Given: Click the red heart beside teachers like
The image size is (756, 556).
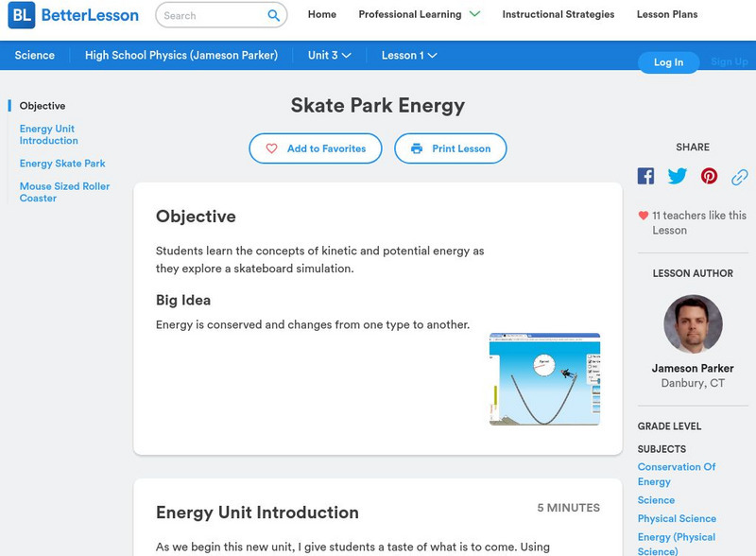Looking at the screenshot, I should point(643,216).
